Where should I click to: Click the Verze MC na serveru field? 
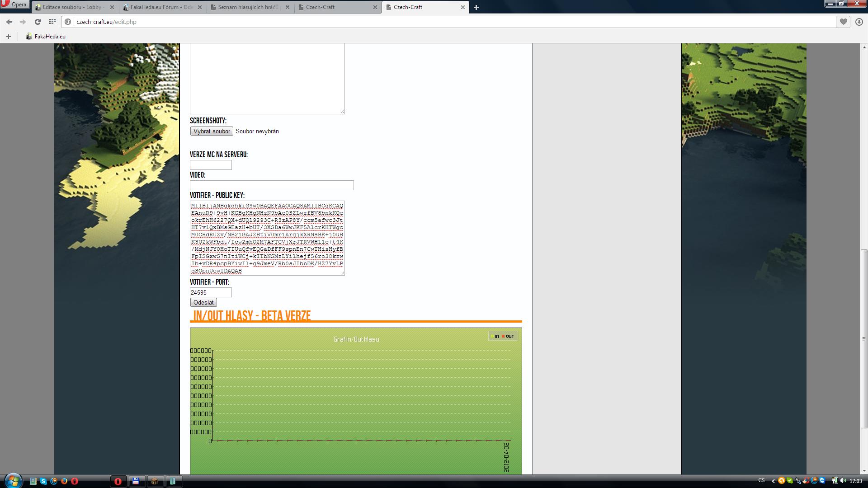pyautogui.click(x=211, y=165)
